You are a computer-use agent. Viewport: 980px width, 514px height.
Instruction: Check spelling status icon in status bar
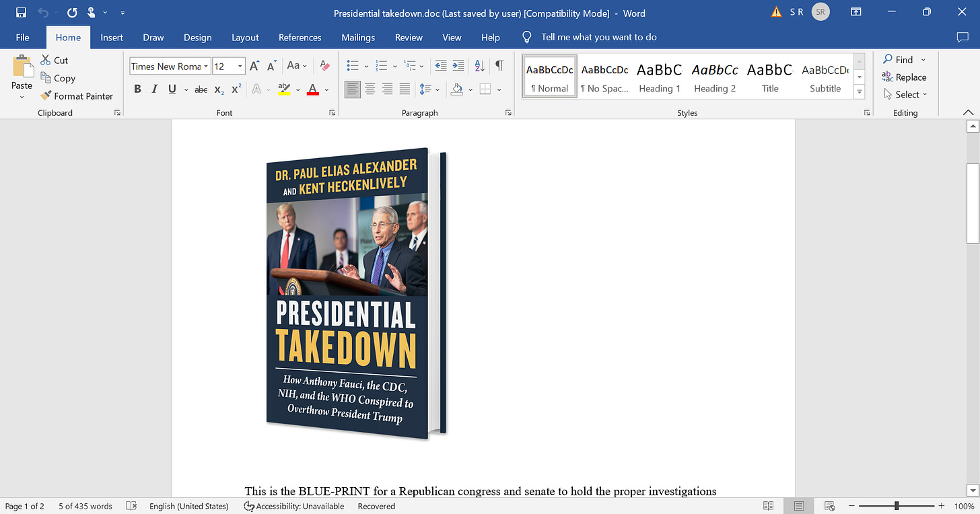click(x=132, y=506)
